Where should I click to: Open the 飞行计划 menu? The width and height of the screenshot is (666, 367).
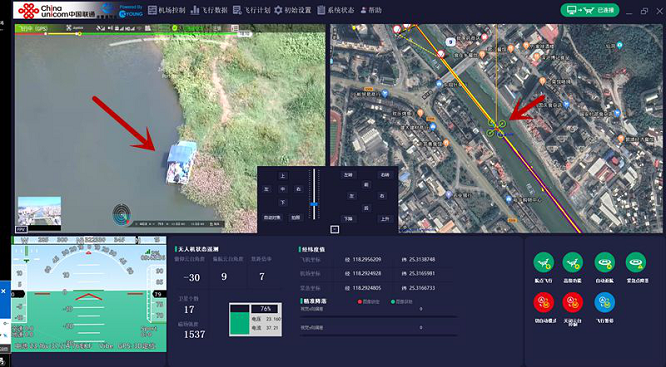point(251,10)
